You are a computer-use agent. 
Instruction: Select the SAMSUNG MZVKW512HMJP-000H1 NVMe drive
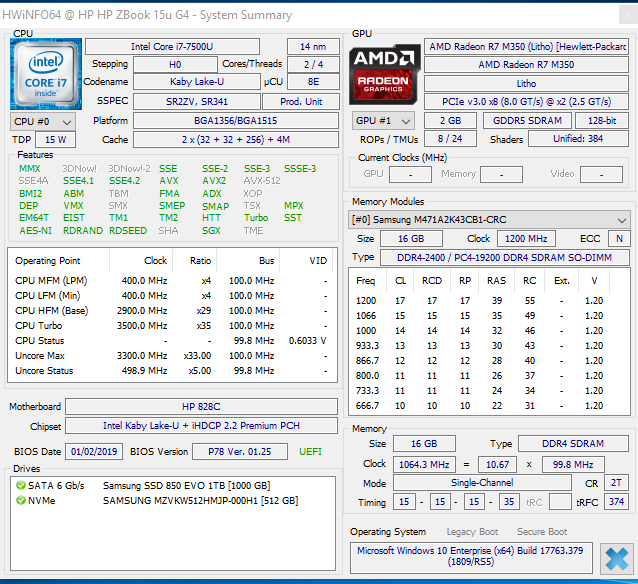(x=201, y=501)
